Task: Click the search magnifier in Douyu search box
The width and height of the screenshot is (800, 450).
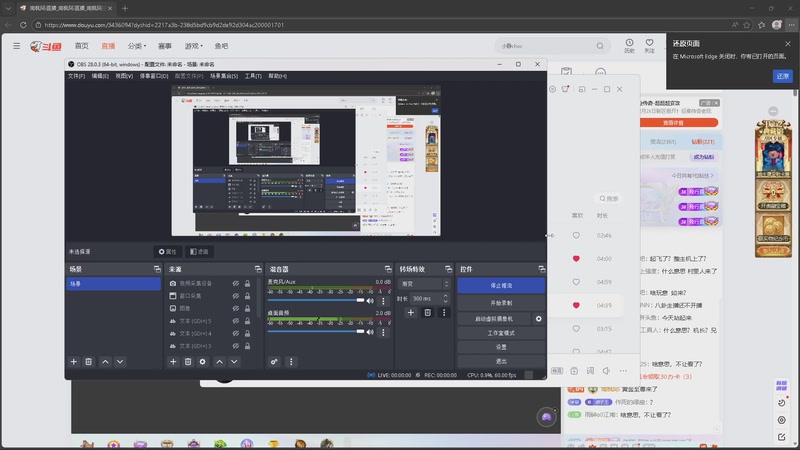Action: pyautogui.click(x=600, y=46)
